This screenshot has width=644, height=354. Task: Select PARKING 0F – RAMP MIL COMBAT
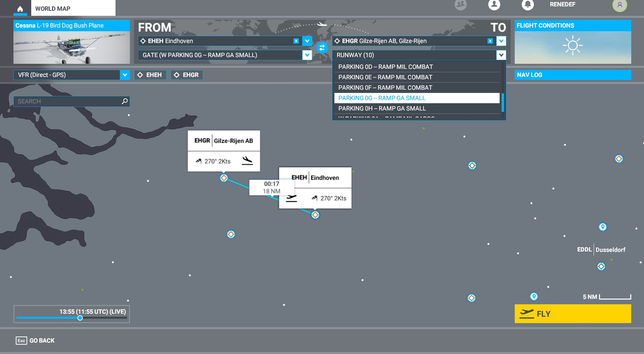[x=417, y=88]
